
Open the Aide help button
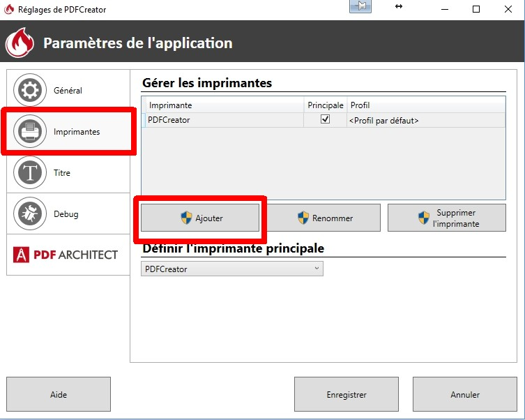coord(59,394)
